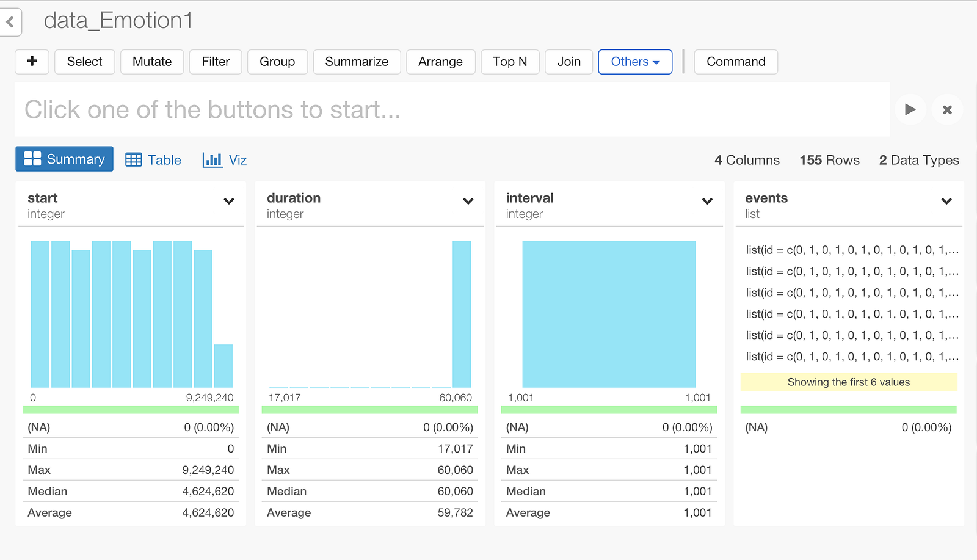The height and width of the screenshot is (560, 977).
Task: Clear command with the X icon
Action: click(947, 110)
